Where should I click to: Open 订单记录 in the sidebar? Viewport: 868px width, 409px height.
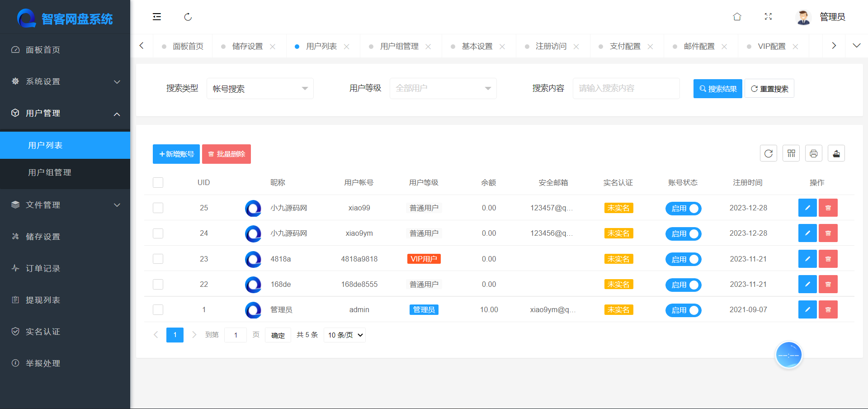(x=65, y=268)
